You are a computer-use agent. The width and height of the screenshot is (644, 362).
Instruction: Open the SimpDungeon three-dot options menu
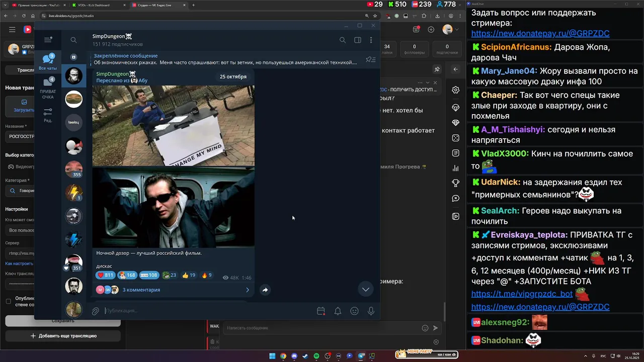pyautogui.click(x=371, y=40)
